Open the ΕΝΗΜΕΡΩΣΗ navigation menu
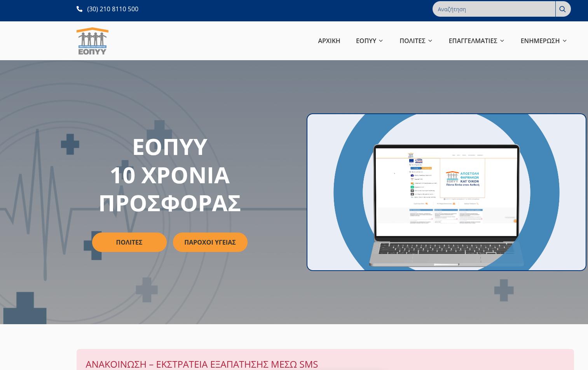Image resolution: width=588 pixels, height=370 pixels. click(540, 41)
